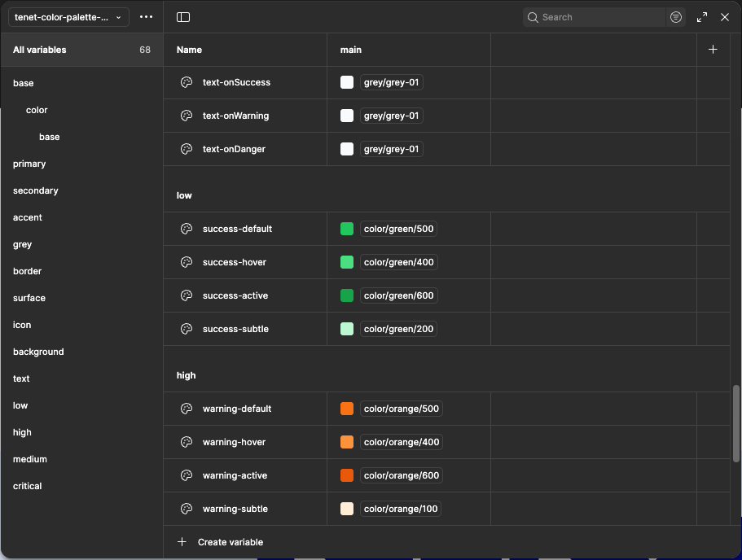742x560 pixels.
Task: Select the top-level base group in sidebar
Action: click(23, 83)
